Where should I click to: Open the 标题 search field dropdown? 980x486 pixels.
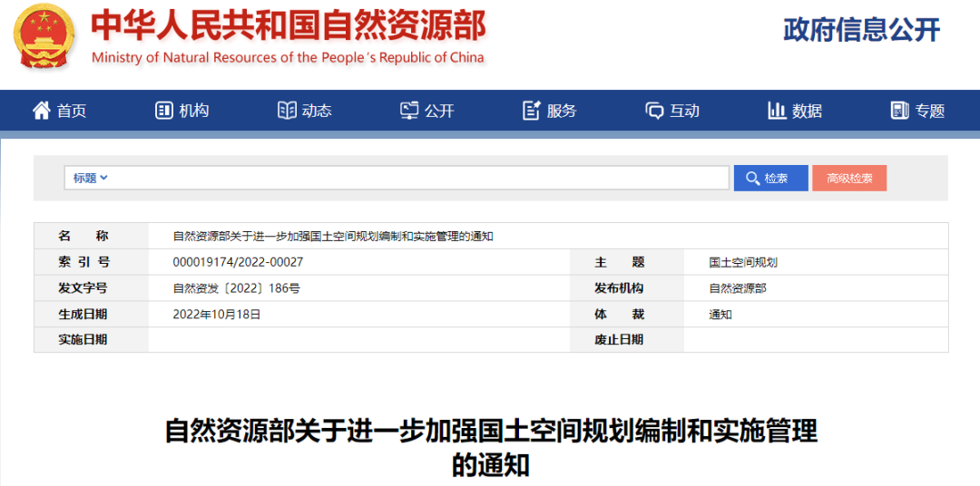click(91, 178)
